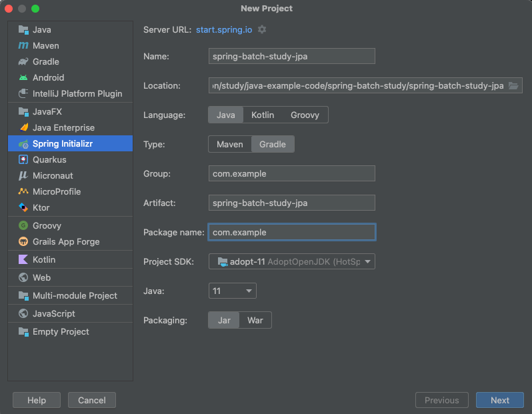This screenshot has width=532, height=414.
Task: Focus the Name input field
Action: pyautogui.click(x=292, y=56)
